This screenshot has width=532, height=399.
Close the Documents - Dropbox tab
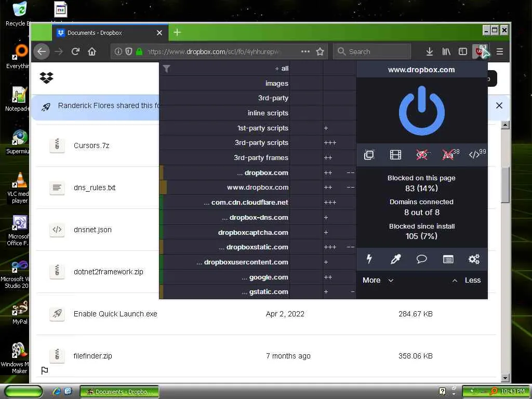pos(159,33)
